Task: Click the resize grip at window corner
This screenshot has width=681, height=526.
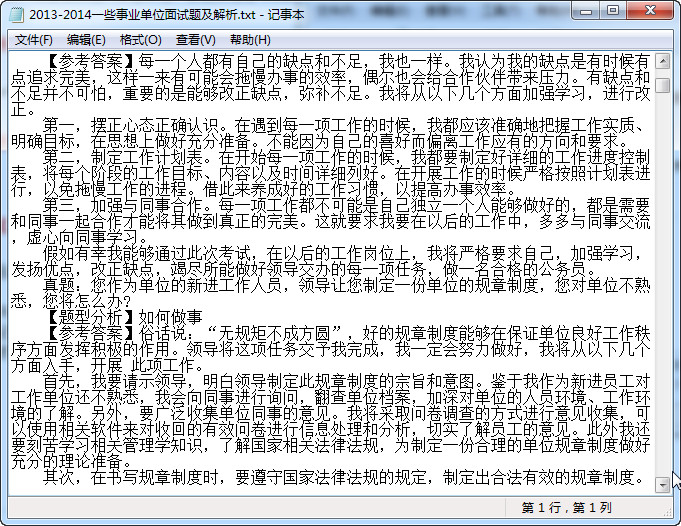Action: pyautogui.click(x=667, y=511)
